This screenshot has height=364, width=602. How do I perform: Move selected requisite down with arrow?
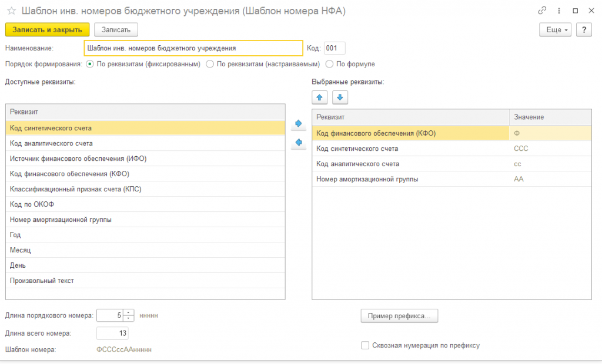pos(340,97)
